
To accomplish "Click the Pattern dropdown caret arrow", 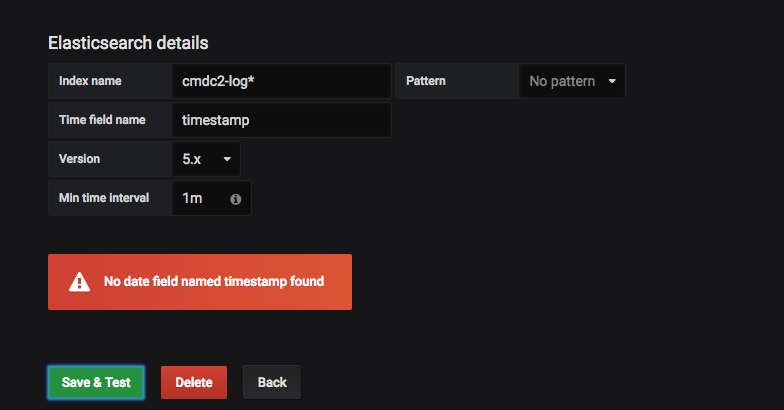I will [x=612, y=81].
